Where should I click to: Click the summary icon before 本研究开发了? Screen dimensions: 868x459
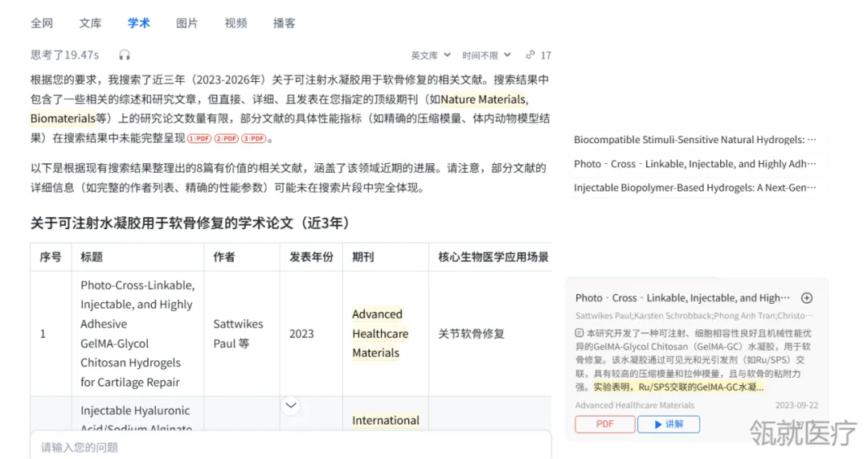tap(579, 334)
